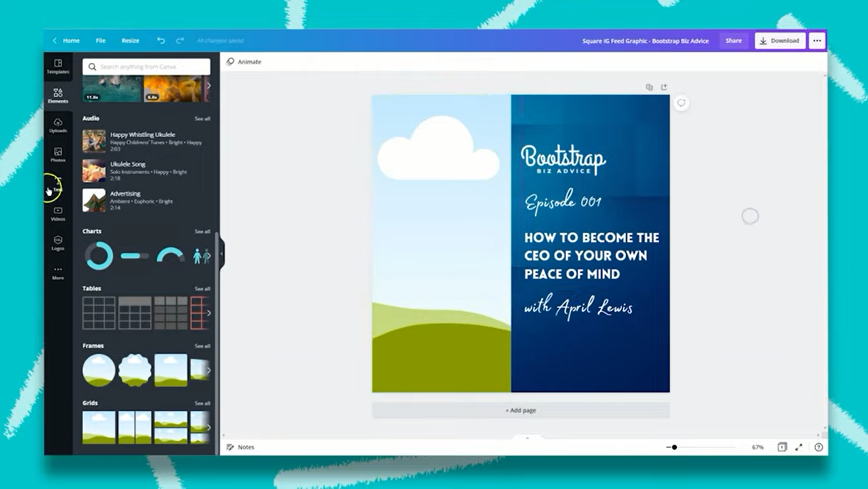The height and width of the screenshot is (489, 868).
Task: Insert the donut progress chart
Action: 99,255
